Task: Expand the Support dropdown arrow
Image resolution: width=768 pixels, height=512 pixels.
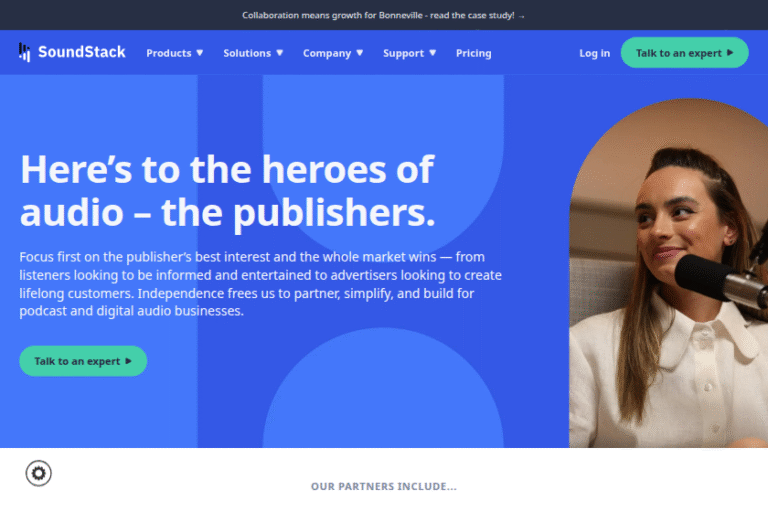Action: [x=432, y=53]
